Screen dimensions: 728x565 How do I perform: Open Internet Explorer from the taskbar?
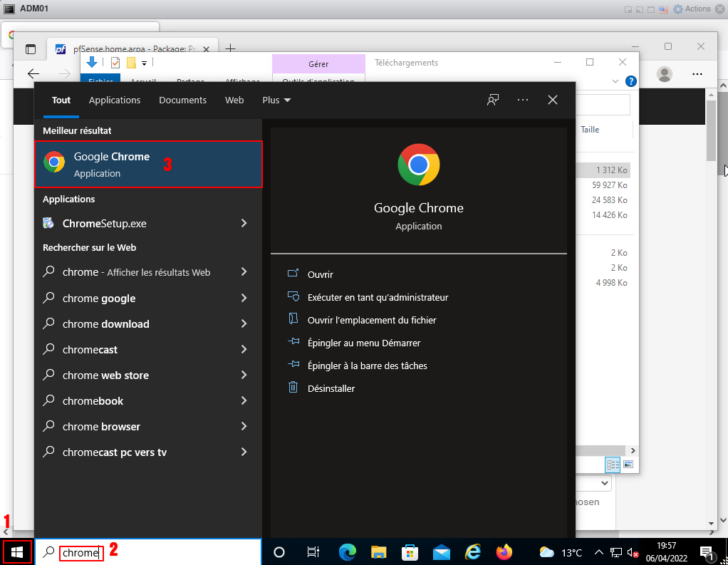point(473,552)
